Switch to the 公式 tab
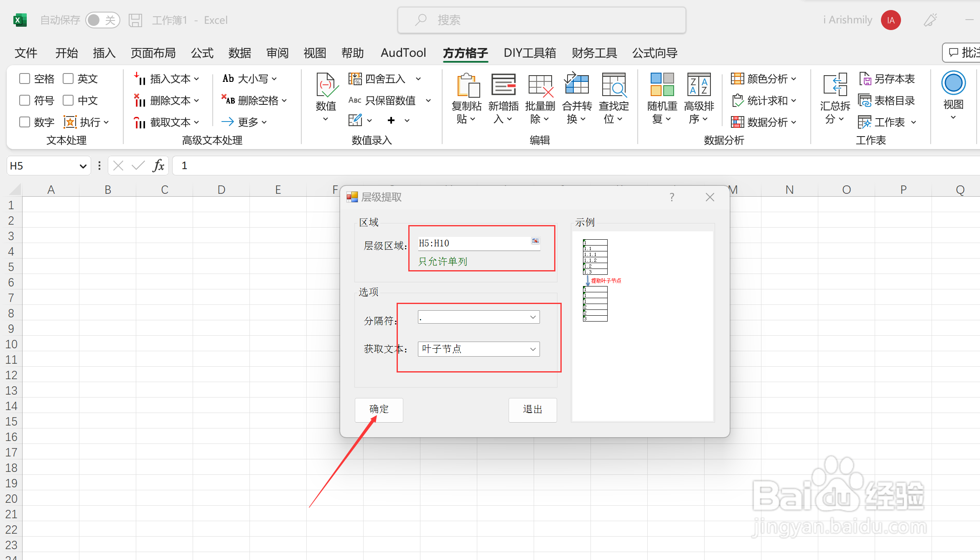This screenshot has width=980, height=560. coord(202,53)
